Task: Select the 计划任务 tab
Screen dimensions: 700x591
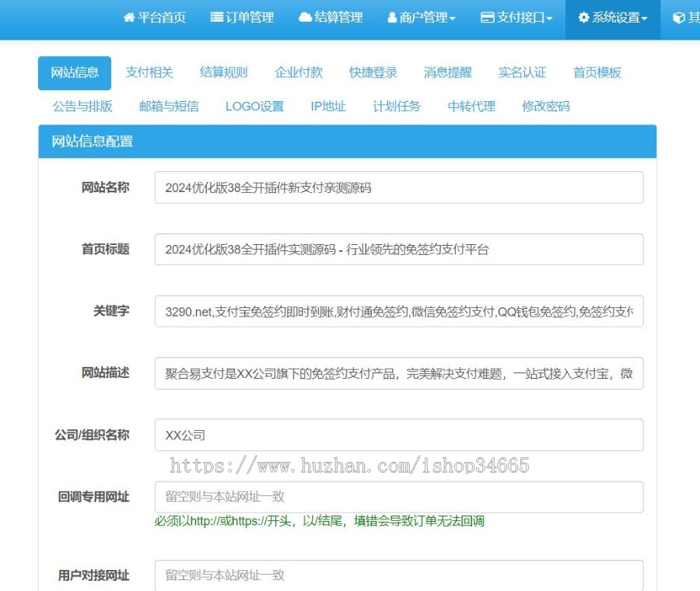Action: [397, 107]
